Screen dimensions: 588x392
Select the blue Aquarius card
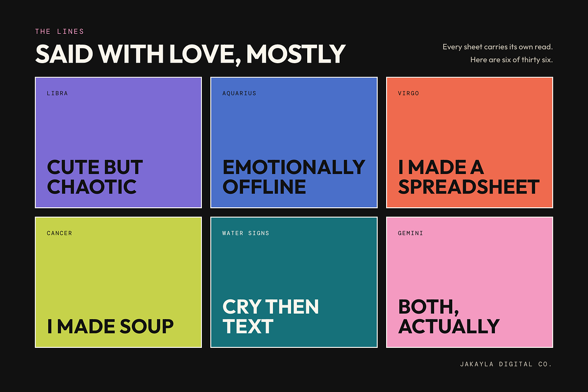point(294,143)
